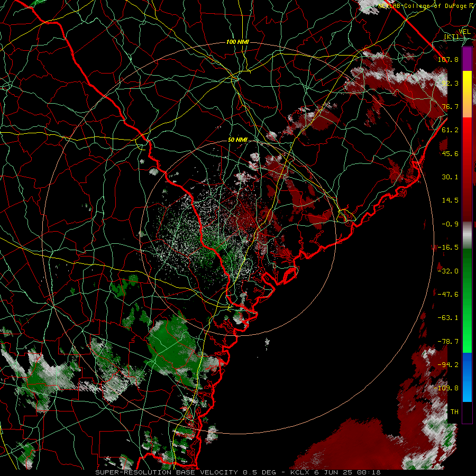
Task: Click the [KT] units label
Action: pyautogui.click(x=452, y=37)
